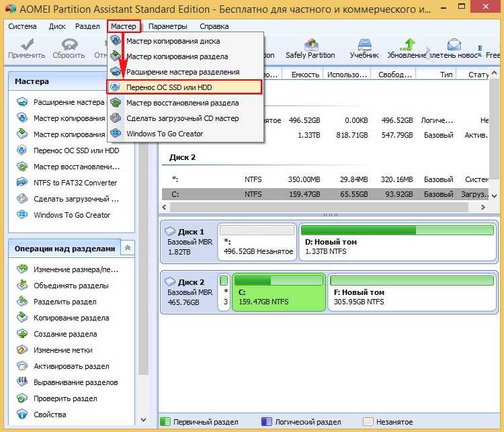Select the C: 159.47GB NTFS partition block
Viewport: 504px width, 432px height.
click(x=278, y=292)
